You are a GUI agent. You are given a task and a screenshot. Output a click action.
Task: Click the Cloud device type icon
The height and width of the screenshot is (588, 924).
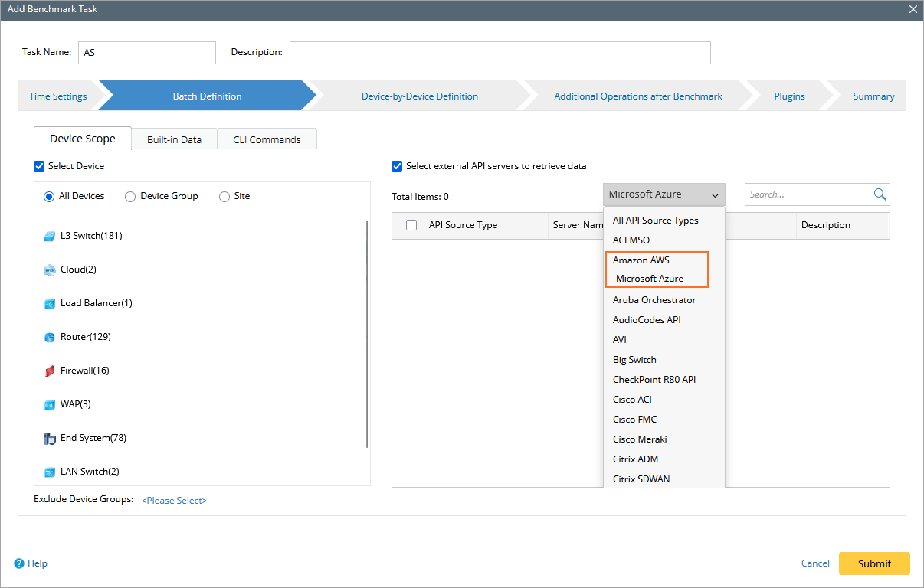point(49,269)
